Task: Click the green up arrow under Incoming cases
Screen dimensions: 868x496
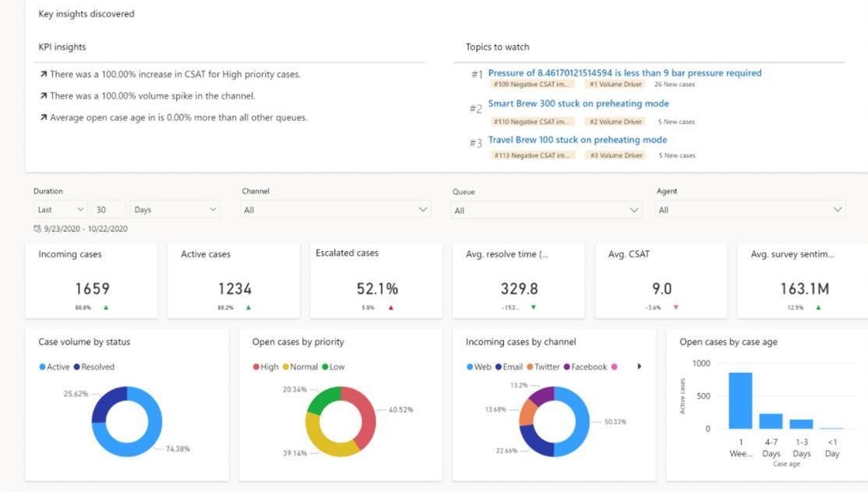Action: tap(106, 307)
